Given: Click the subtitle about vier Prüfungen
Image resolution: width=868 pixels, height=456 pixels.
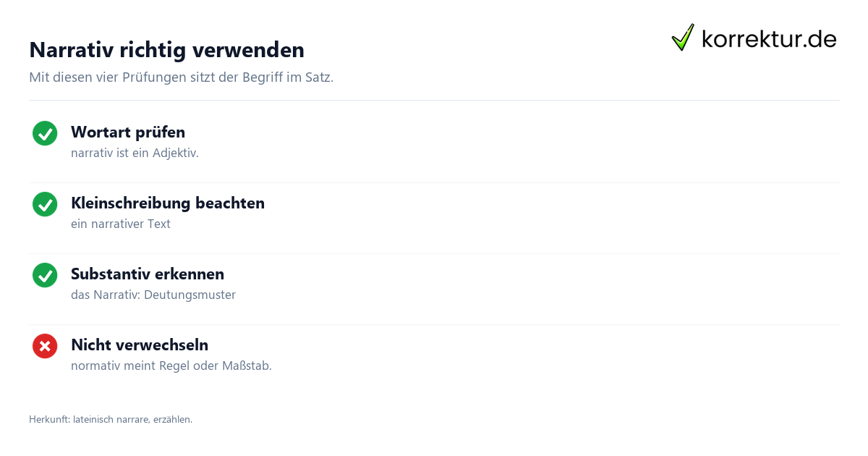Looking at the screenshot, I should point(181,77).
